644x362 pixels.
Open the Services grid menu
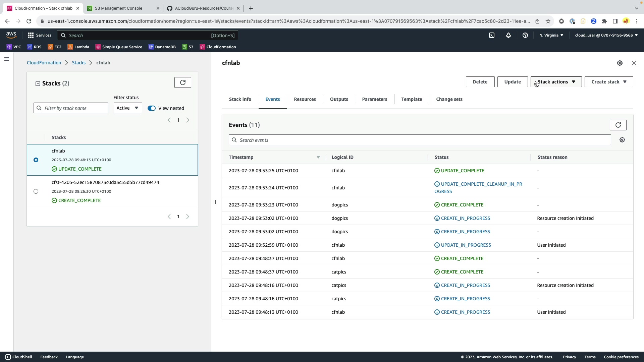pyautogui.click(x=39, y=35)
